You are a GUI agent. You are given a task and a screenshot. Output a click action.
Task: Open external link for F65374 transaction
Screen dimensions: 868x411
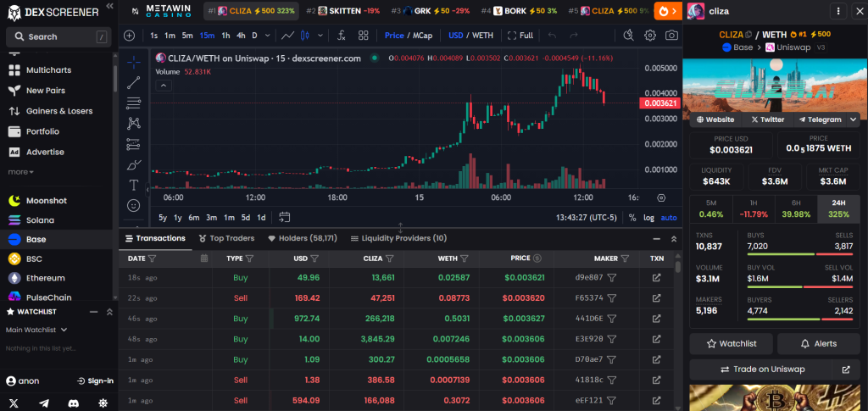(657, 298)
